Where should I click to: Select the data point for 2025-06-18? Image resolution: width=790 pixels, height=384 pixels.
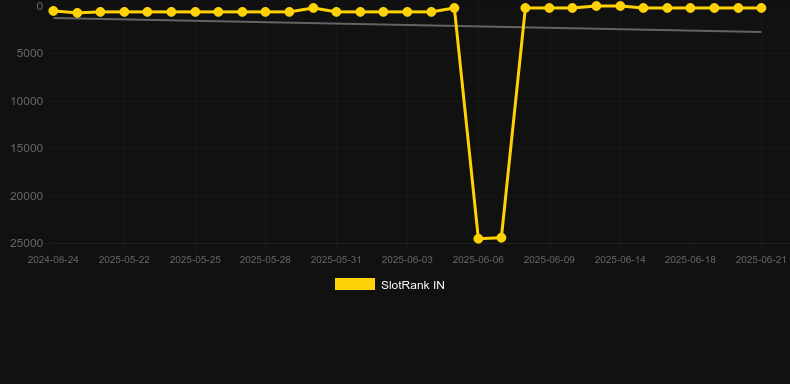point(690,8)
